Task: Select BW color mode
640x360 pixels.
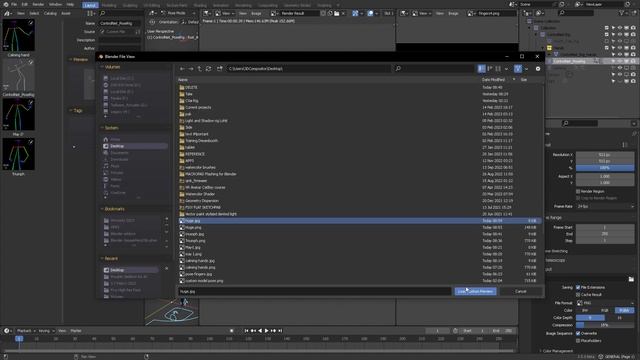Action: pos(585,310)
